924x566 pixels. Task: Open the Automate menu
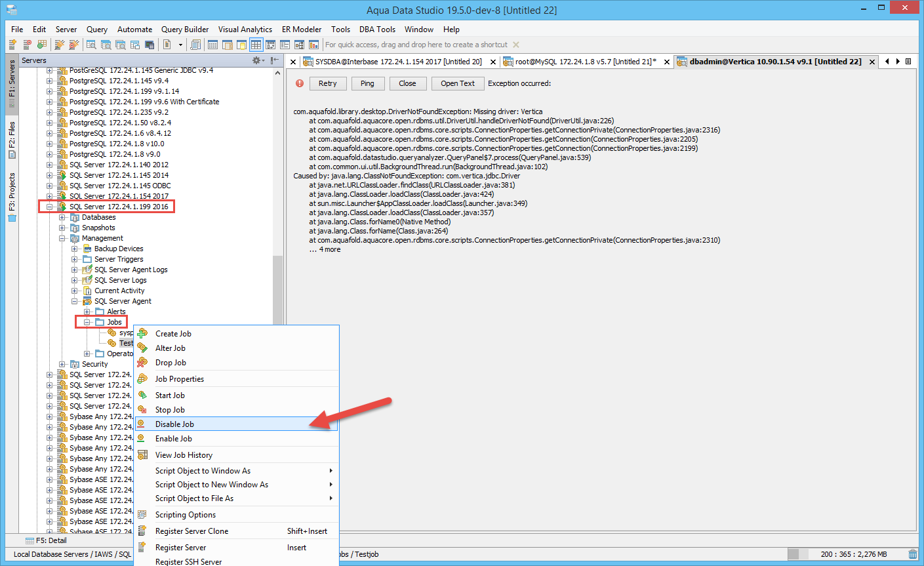coord(134,30)
